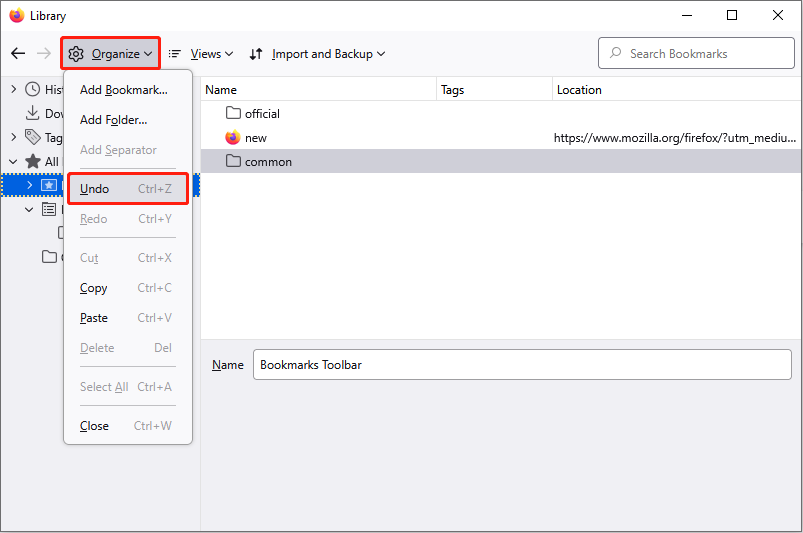Click the folder icon beside 'official'
This screenshot has height=533, width=803.
tap(233, 114)
